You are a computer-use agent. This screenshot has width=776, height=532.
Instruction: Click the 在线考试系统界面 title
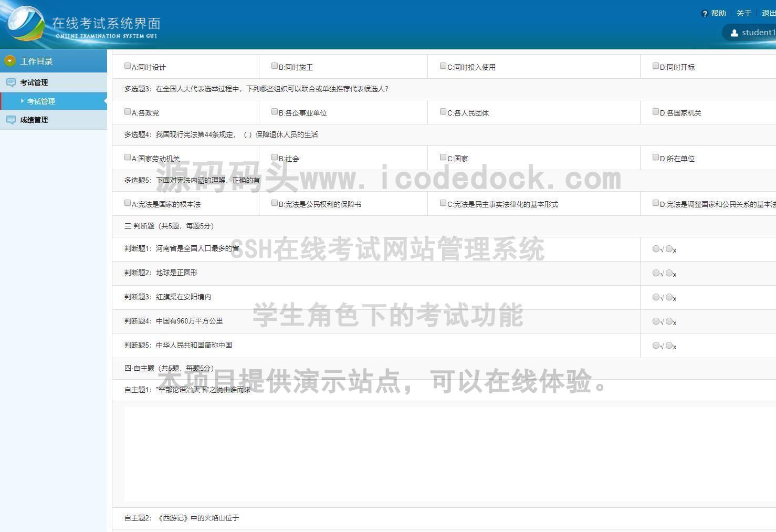click(106, 24)
